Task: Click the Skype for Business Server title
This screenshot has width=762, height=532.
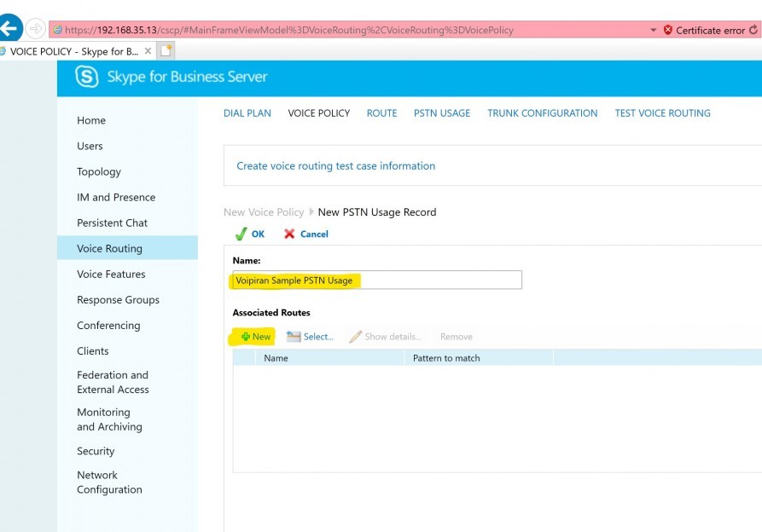Action: click(187, 77)
